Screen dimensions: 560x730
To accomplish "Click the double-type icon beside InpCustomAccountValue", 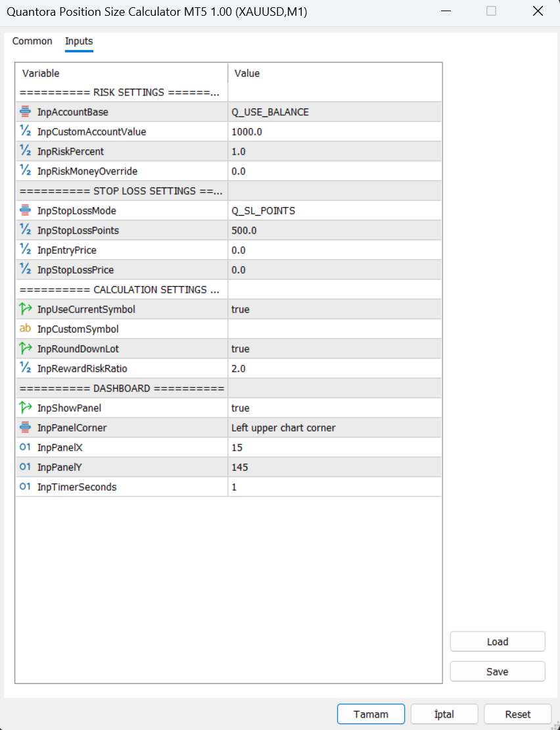I will click(x=25, y=132).
